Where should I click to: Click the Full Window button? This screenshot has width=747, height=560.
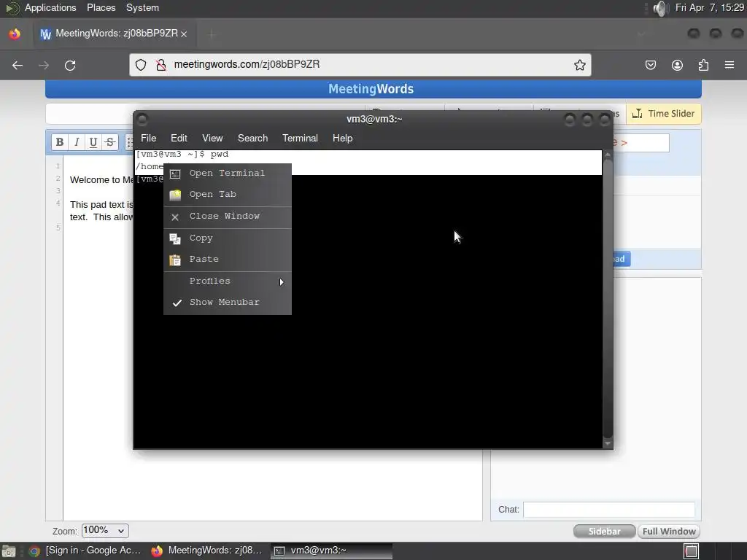669,532
